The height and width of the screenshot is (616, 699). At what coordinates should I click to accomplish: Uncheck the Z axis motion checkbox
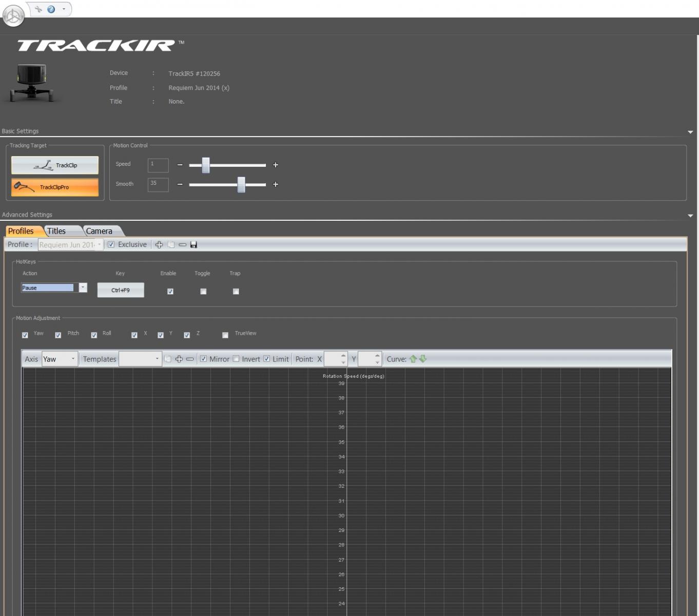187,335
